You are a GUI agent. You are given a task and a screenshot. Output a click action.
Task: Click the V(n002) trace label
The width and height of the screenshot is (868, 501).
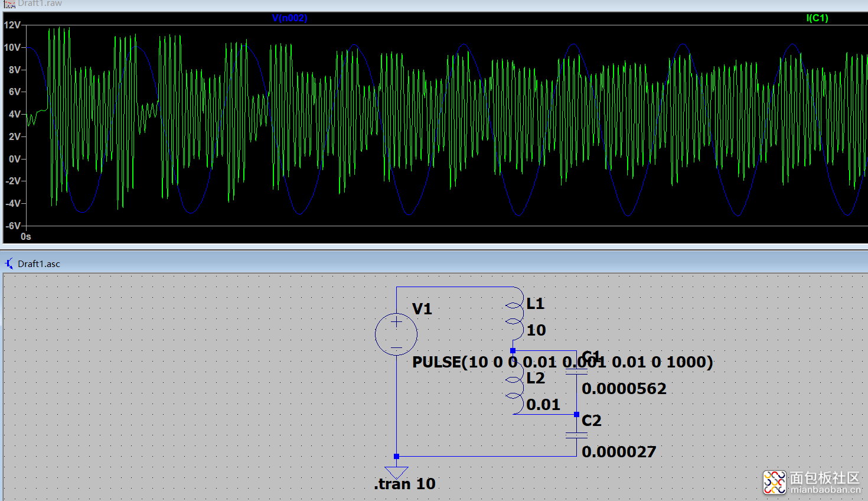289,18
